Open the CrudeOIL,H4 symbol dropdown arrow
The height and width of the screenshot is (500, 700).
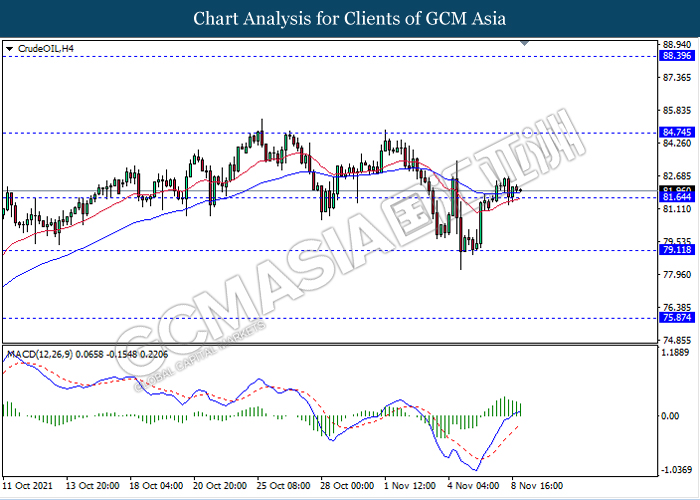pos(10,49)
